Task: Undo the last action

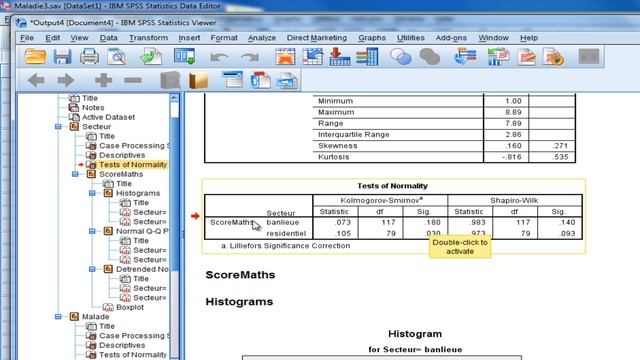Action: [219, 57]
